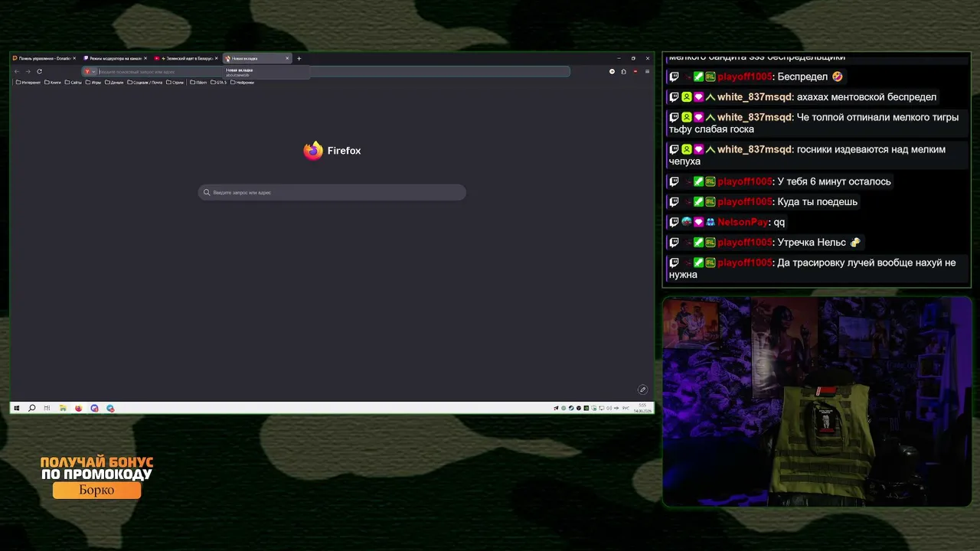The image size is (980, 551).
Task: Click the chat message «У тебя 6 минут осталось»
Action: tap(834, 181)
